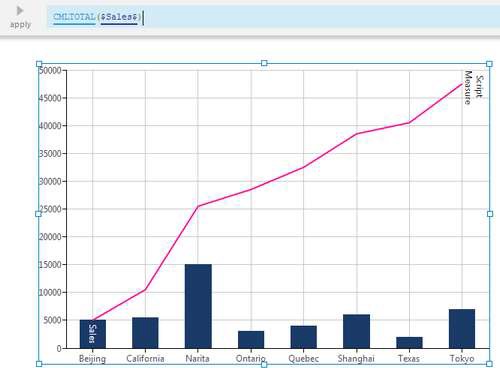Click the Quebec axis label
Viewport: 500px width, 368px height.
click(x=304, y=359)
